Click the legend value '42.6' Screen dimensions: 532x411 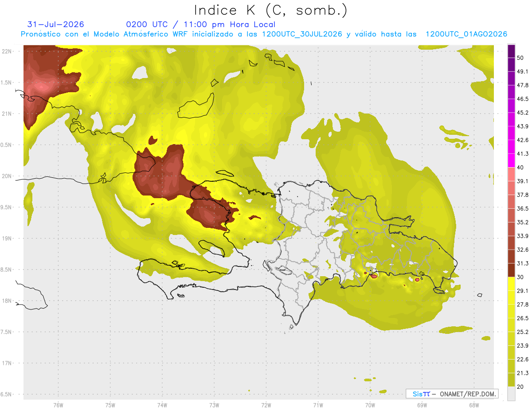pos(523,140)
